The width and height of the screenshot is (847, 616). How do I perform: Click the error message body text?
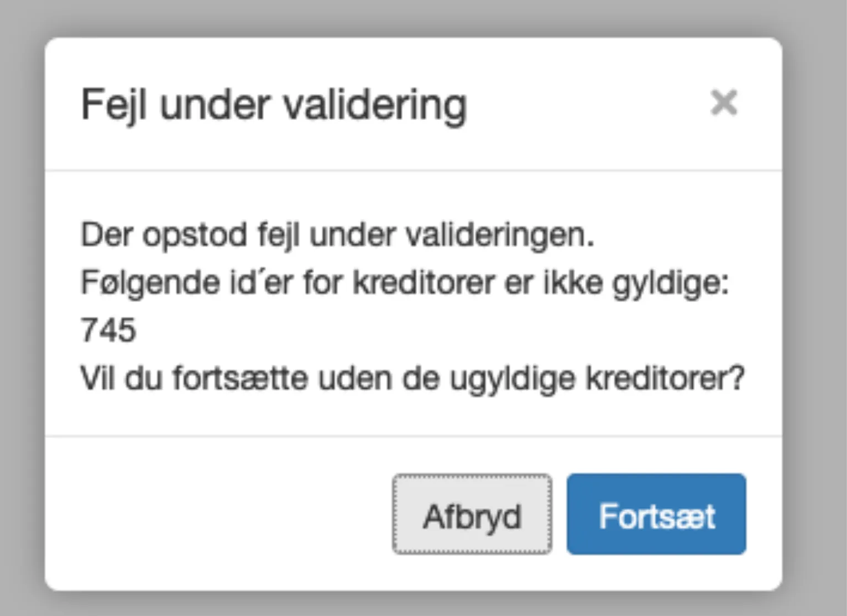[337, 234]
